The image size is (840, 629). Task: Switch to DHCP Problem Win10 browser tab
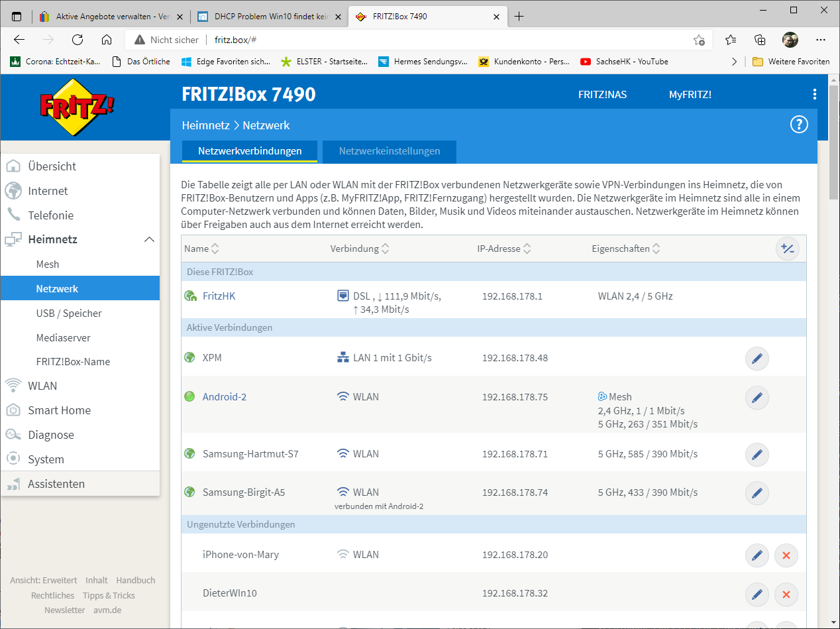tap(268, 17)
